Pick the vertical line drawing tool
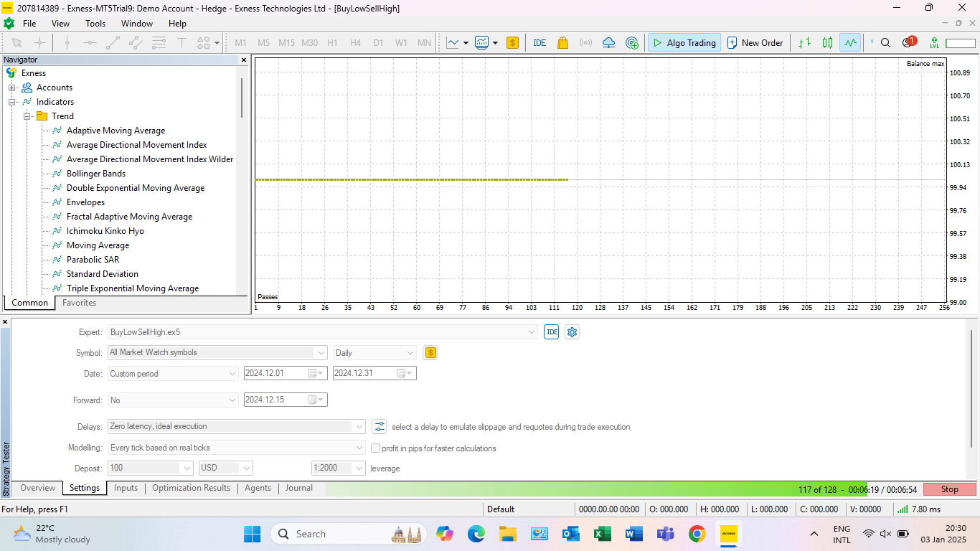Screen dimensions: 980x551 [67, 43]
